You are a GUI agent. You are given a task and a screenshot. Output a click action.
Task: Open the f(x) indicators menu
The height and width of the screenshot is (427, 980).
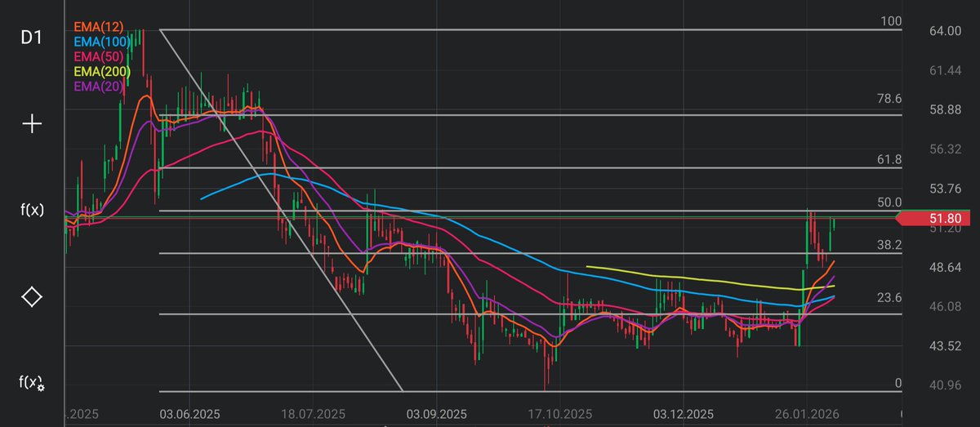32,210
